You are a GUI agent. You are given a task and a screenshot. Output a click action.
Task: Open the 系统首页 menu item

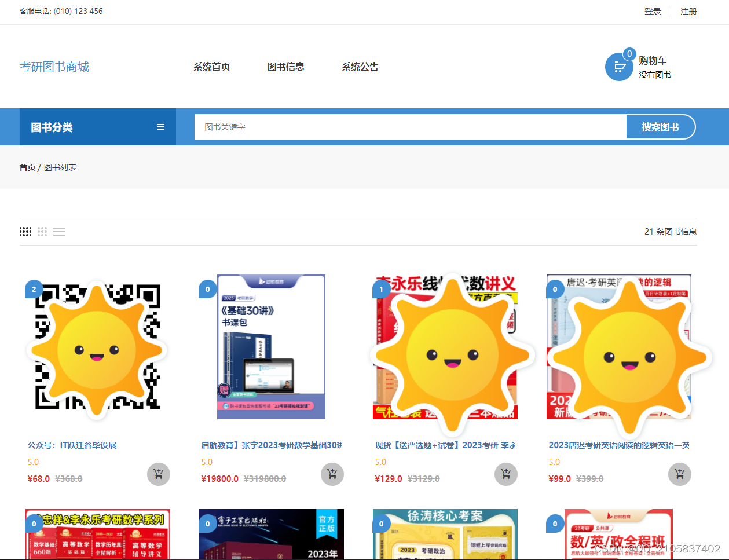[212, 67]
